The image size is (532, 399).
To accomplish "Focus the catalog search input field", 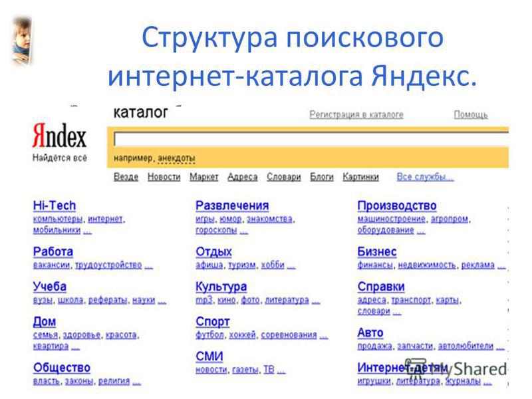I will [311, 140].
